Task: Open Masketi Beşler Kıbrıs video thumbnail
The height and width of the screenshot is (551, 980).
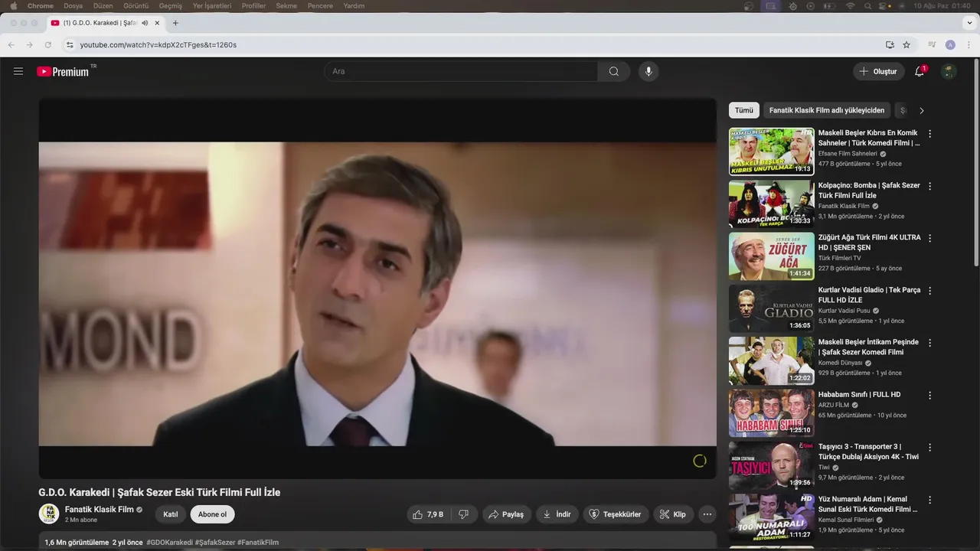Action: (x=771, y=152)
